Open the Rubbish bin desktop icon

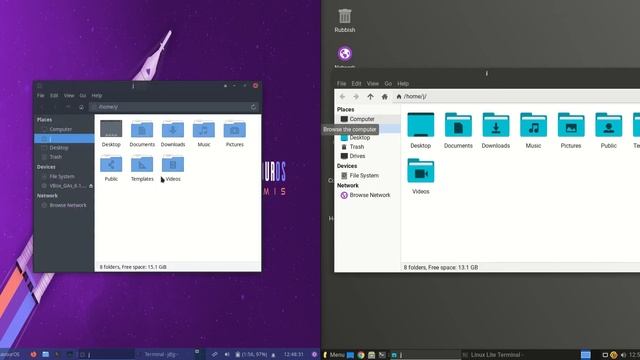pyautogui.click(x=345, y=16)
